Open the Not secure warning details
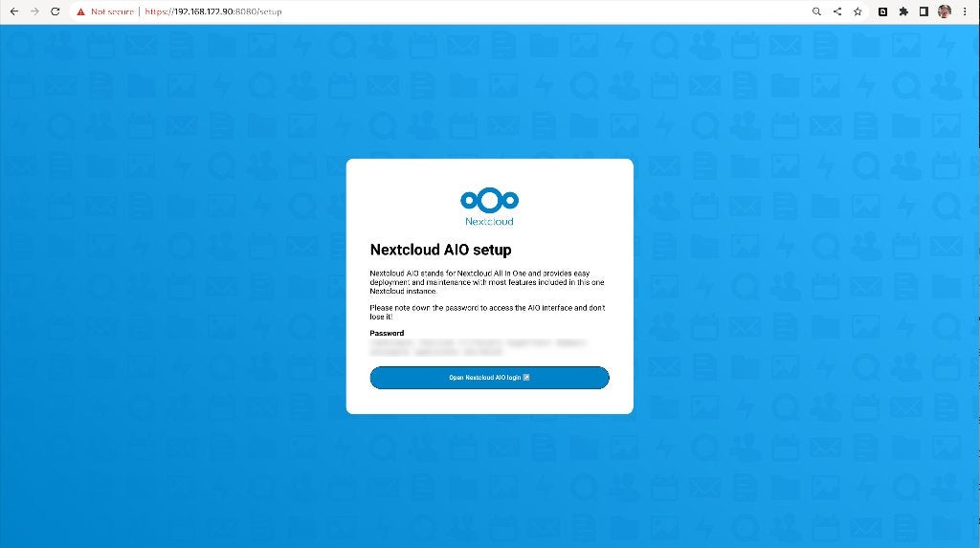Viewport: 980px width, 548px height. [105, 11]
